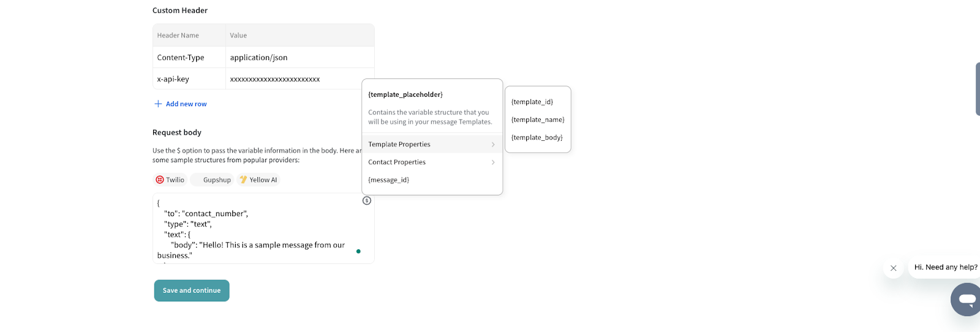Dismiss the 'Need any help?' chat prompt
Viewport: 980px width, 332px height.
894,268
